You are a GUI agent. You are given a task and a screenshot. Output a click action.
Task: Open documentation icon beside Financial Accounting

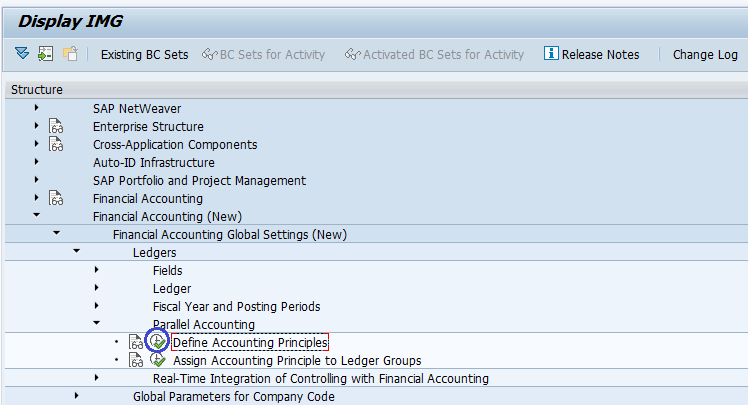coord(57,199)
